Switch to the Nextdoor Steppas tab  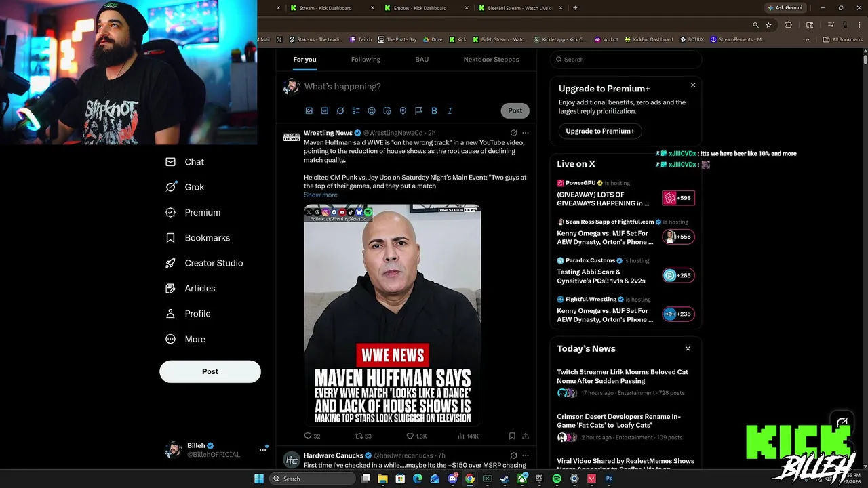[x=491, y=60]
